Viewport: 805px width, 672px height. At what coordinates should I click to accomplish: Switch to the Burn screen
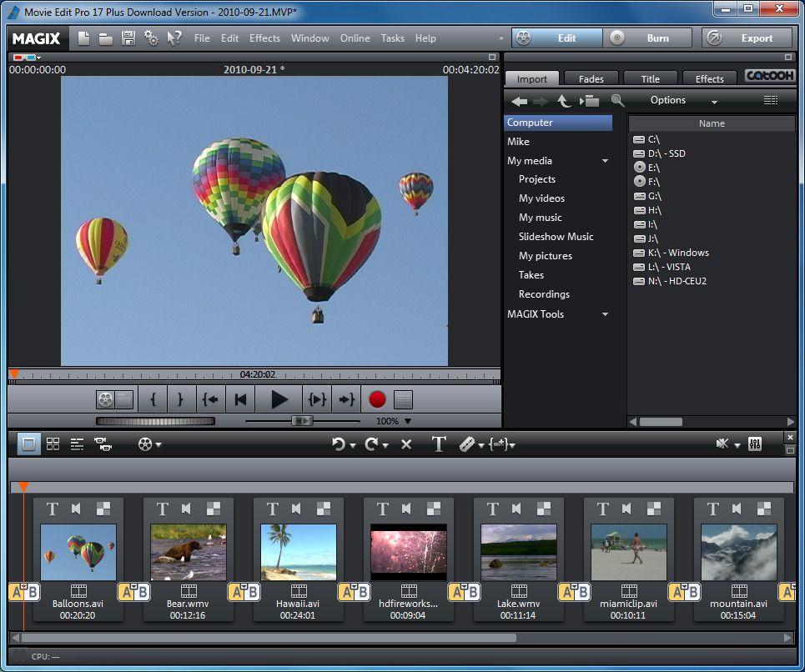click(647, 38)
